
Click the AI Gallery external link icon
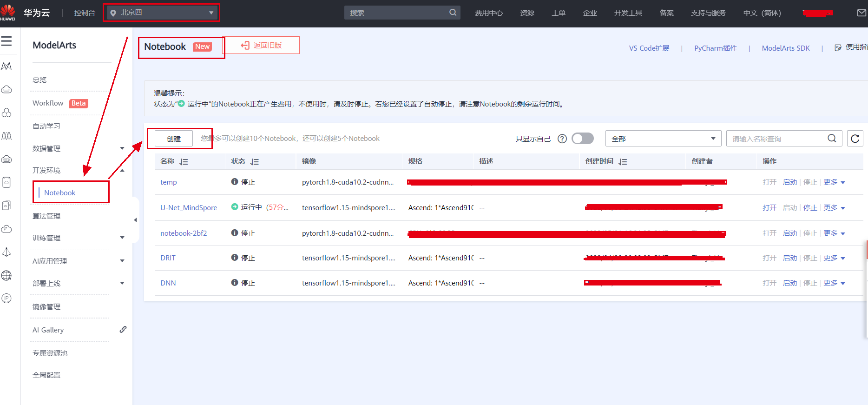pos(123,329)
